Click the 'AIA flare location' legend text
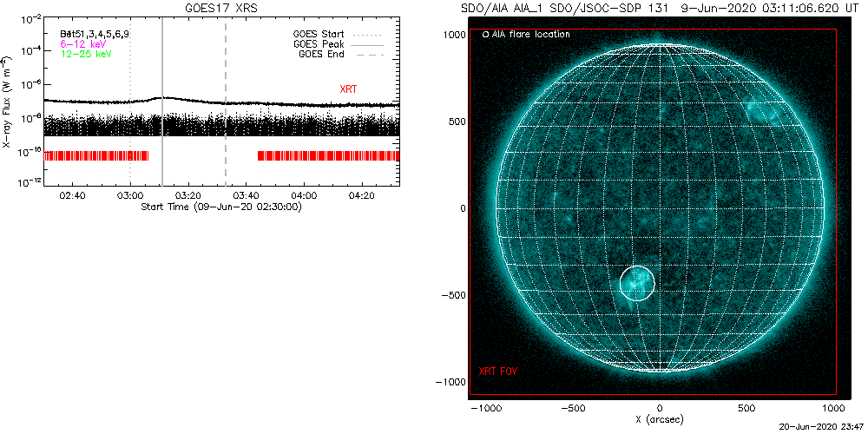The width and height of the screenshot is (868, 434). pos(530,35)
